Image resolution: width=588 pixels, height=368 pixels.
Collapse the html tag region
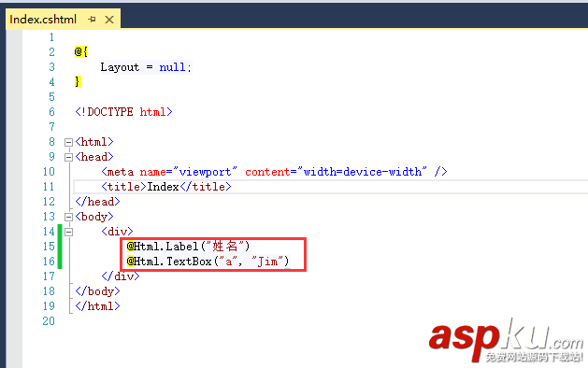point(68,142)
